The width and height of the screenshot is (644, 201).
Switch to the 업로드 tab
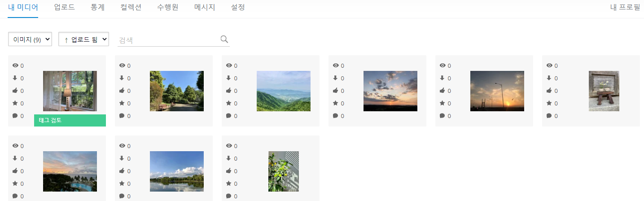[x=64, y=7]
